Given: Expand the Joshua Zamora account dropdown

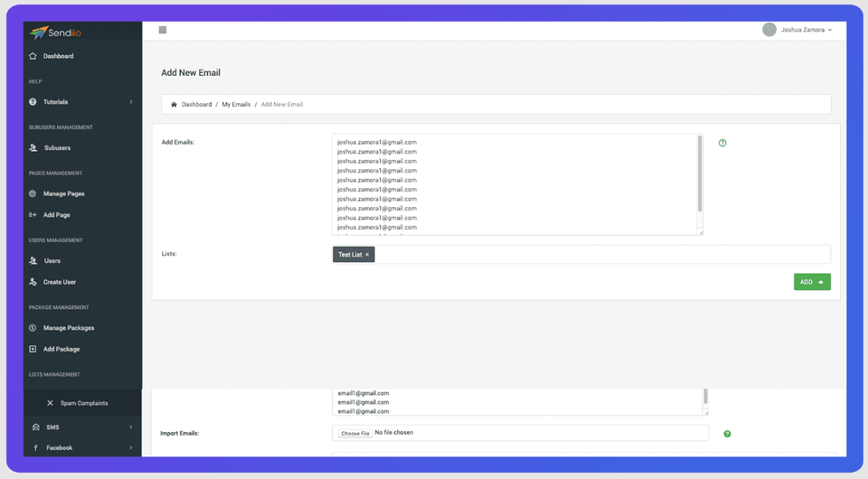Looking at the screenshot, I should [806, 30].
